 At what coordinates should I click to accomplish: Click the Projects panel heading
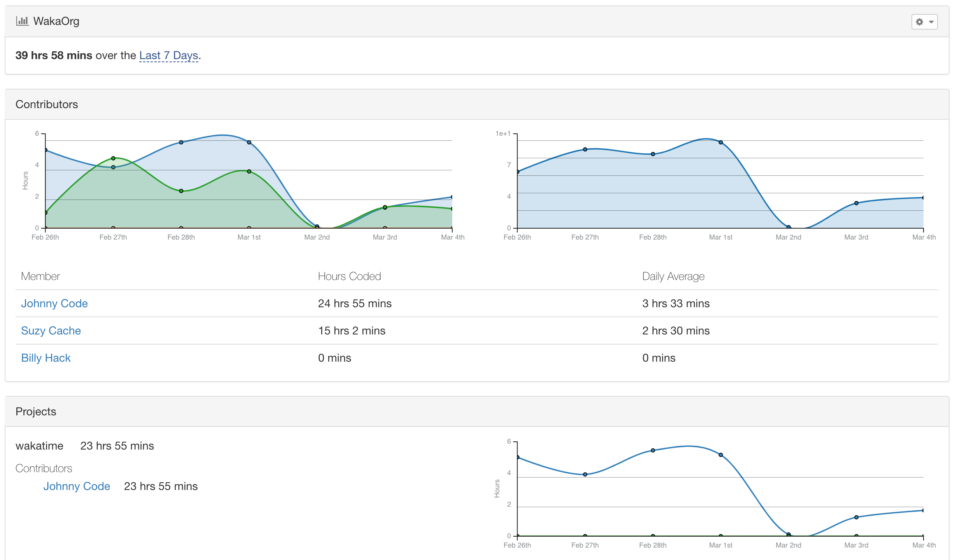coord(36,411)
